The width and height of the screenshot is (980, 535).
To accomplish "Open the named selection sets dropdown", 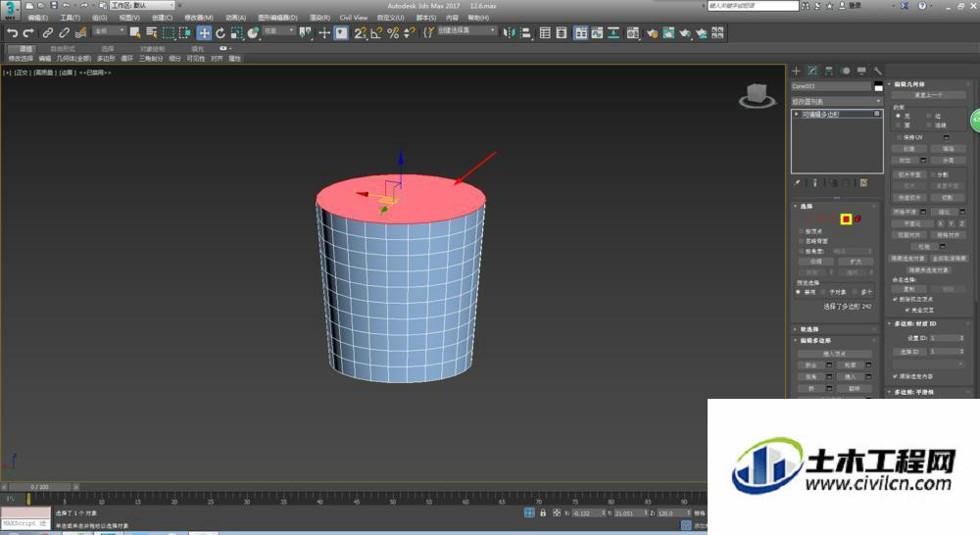I will (466, 30).
